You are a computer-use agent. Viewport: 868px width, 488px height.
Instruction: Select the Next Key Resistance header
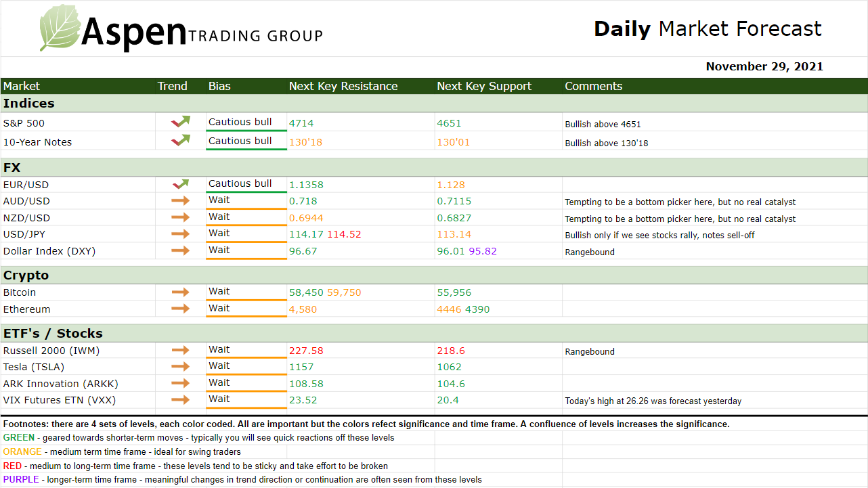tap(343, 86)
